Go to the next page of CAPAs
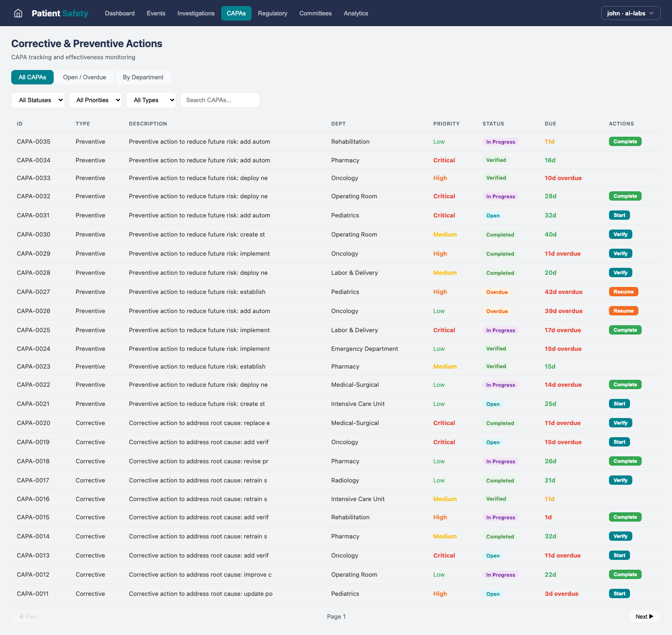The width and height of the screenshot is (672, 635). (644, 616)
